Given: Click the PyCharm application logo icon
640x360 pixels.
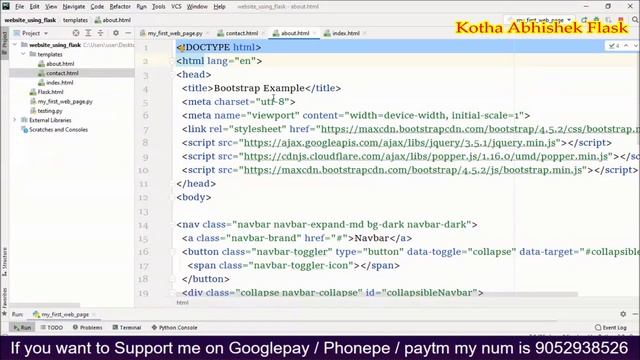Looking at the screenshot, I should pyautogui.click(x=6, y=6).
